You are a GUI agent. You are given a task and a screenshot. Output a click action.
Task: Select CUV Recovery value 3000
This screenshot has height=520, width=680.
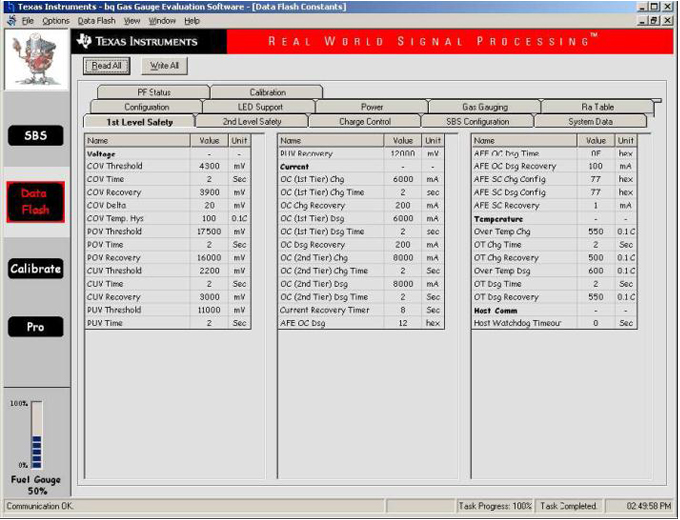tap(209, 297)
